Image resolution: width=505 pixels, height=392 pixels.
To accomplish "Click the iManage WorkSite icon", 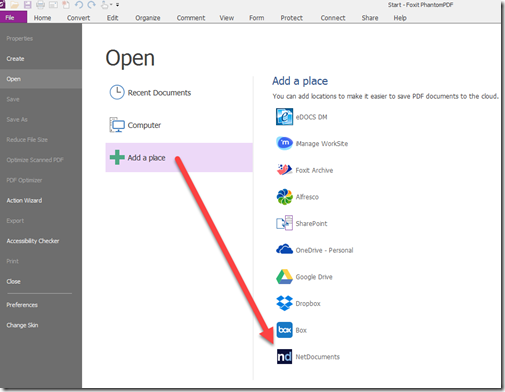I will click(284, 143).
